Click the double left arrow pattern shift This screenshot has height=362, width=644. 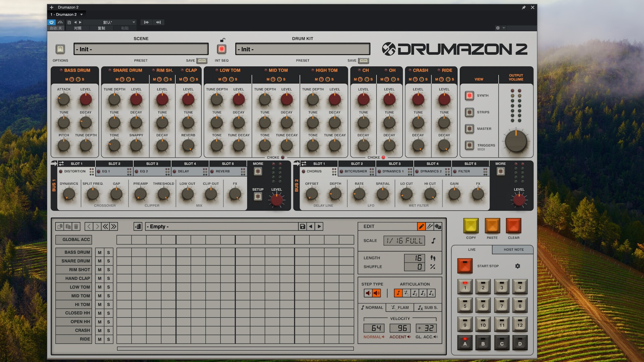[x=105, y=227]
